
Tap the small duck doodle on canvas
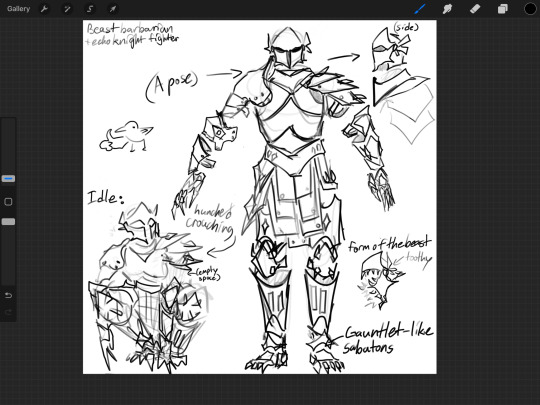click(x=126, y=136)
